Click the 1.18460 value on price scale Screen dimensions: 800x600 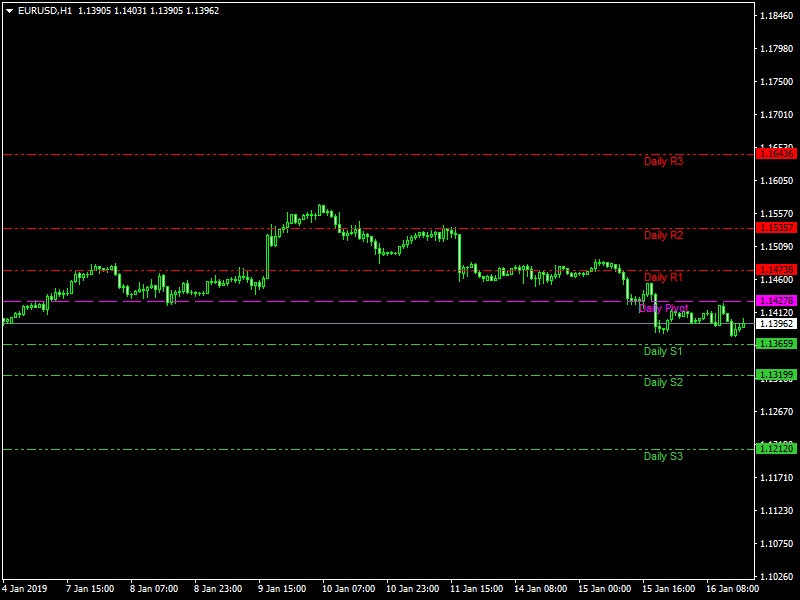777,16
